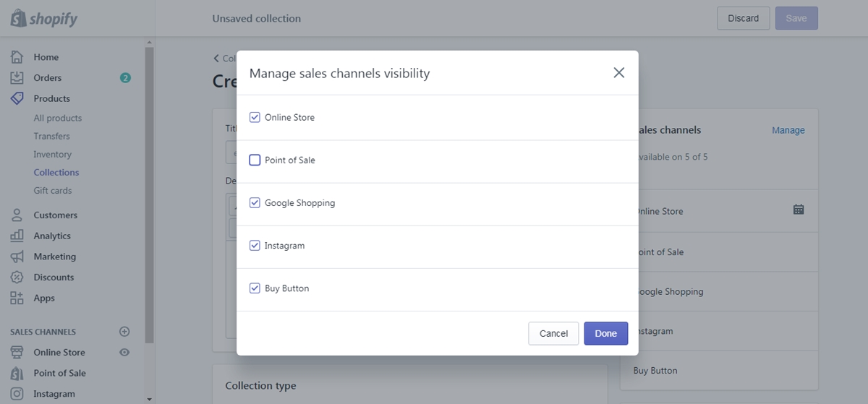
Task: Open Analytics in the sidebar
Action: [52, 236]
